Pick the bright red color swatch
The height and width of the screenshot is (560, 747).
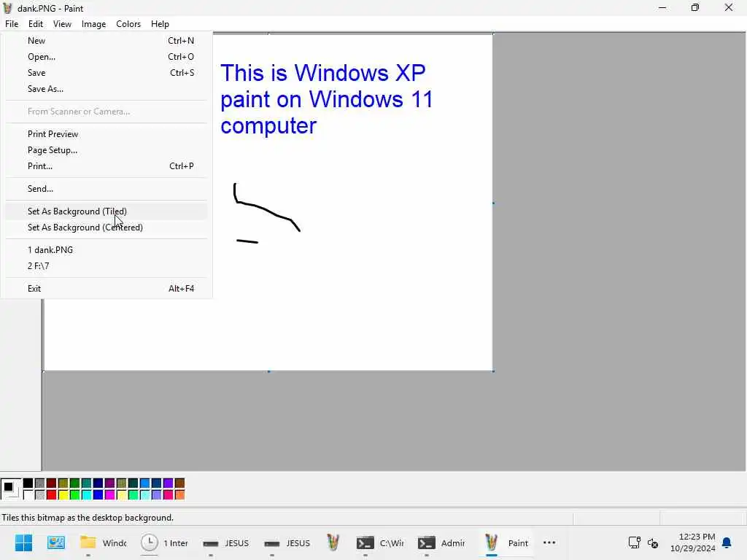(52, 495)
